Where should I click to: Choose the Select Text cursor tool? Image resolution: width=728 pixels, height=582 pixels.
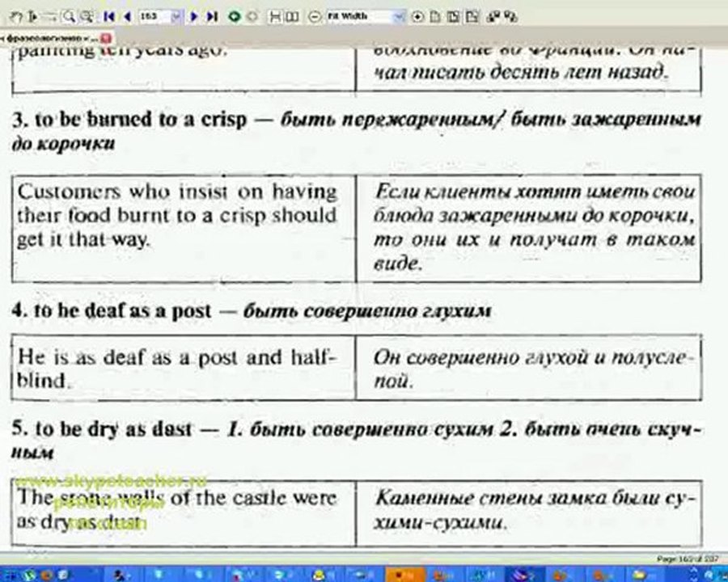click(x=32, y=17)
